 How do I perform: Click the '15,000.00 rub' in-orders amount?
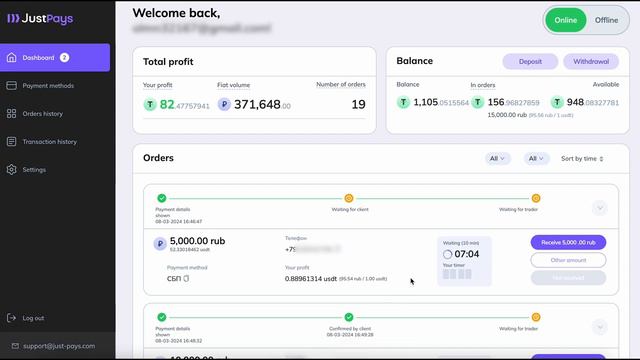[x=507, y=115]
